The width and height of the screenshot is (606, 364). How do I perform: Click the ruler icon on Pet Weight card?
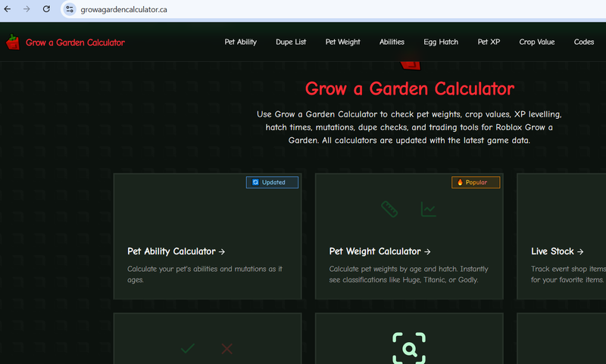[389, 209]
